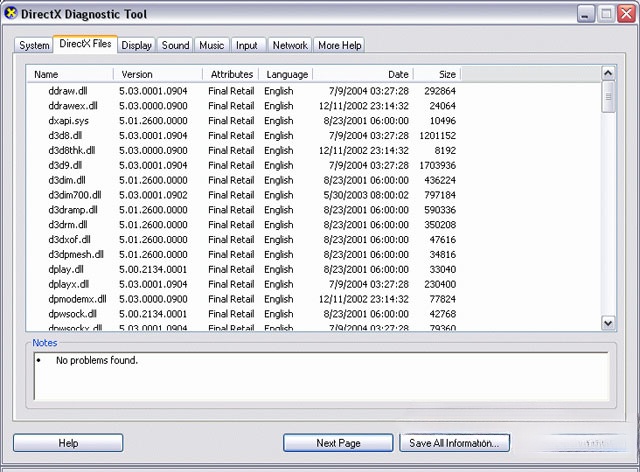The image size is (640, 472).
Task: Click size value 1703936
Action: (438, 165)
